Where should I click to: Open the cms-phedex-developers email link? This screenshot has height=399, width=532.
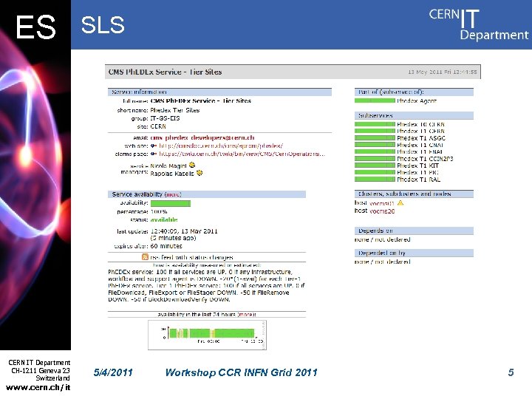[202, 137]
